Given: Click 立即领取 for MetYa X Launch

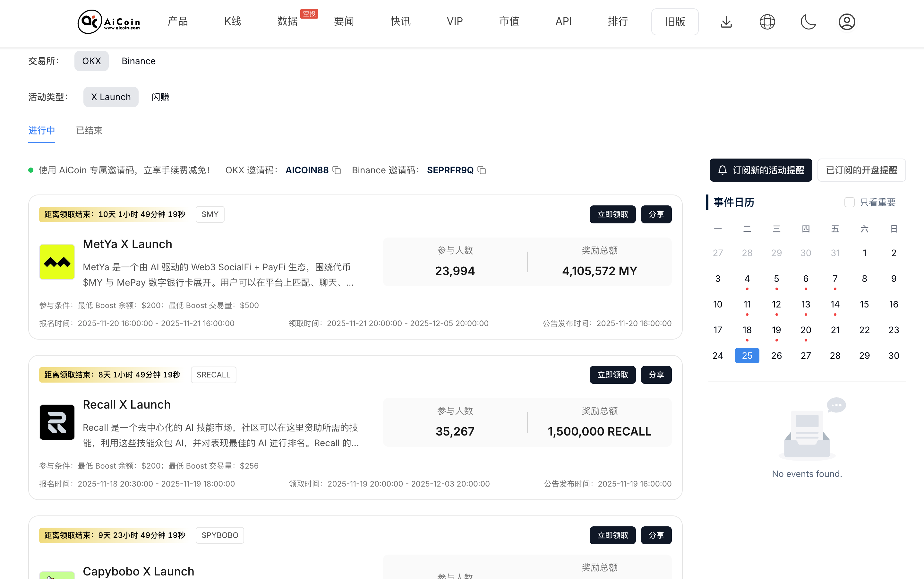Looking at the screenshot, I should coord(612,214).
